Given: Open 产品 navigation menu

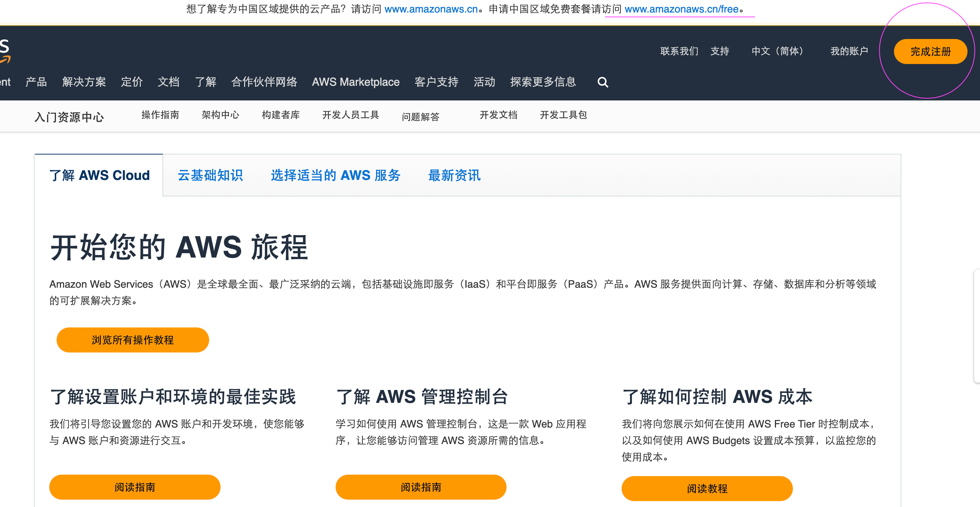Looking at the screenshot, I should pyautogui.click(x=36, y=82).
